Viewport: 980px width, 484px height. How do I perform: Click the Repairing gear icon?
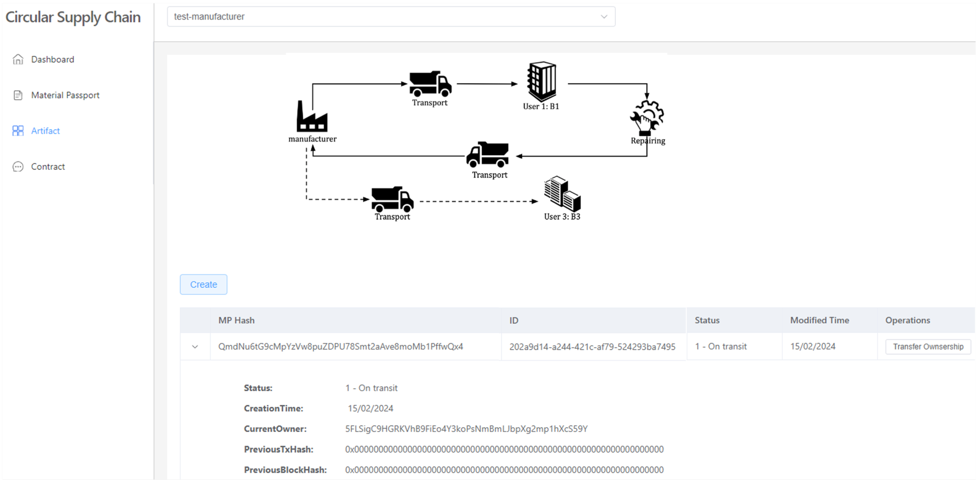coord(647,117)
